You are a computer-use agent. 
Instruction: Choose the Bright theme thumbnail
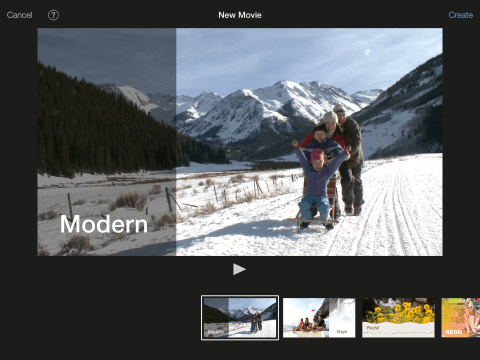pos(319,318)
